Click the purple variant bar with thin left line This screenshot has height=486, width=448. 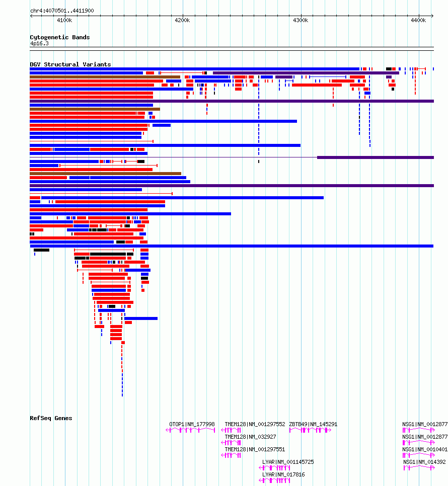(232, 157)
